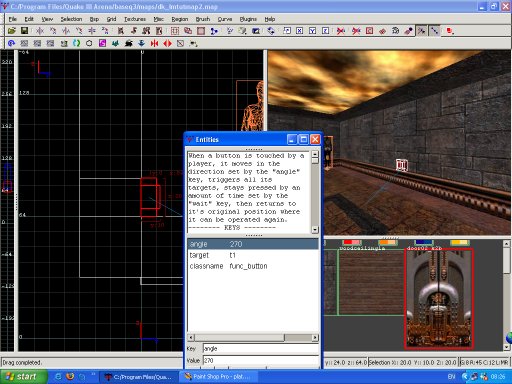Click the texture browser scroll-down arrow
The height and width of the screenshot is (384, 512).
tap(507, 347)
